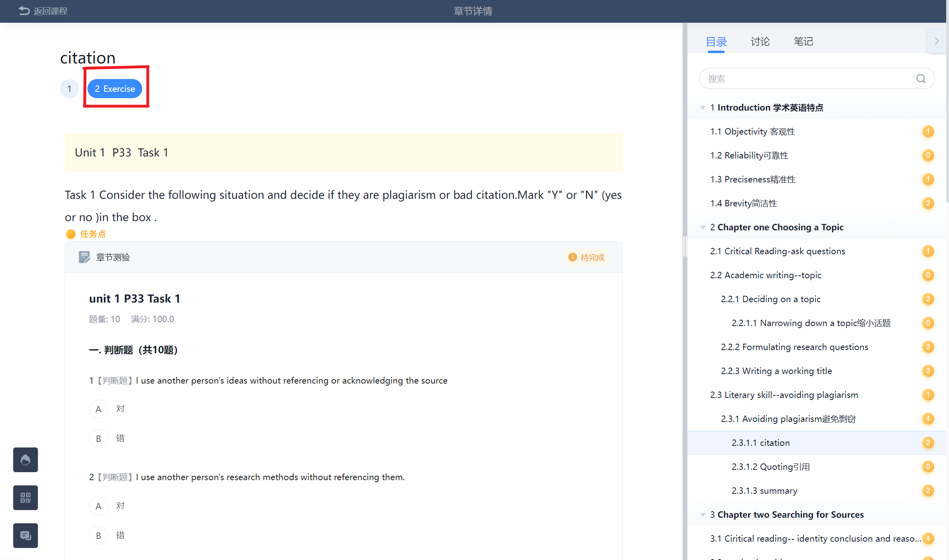Open the QR code icon
The height and width of the screenshot is (560, 949).
pos(26,498)
